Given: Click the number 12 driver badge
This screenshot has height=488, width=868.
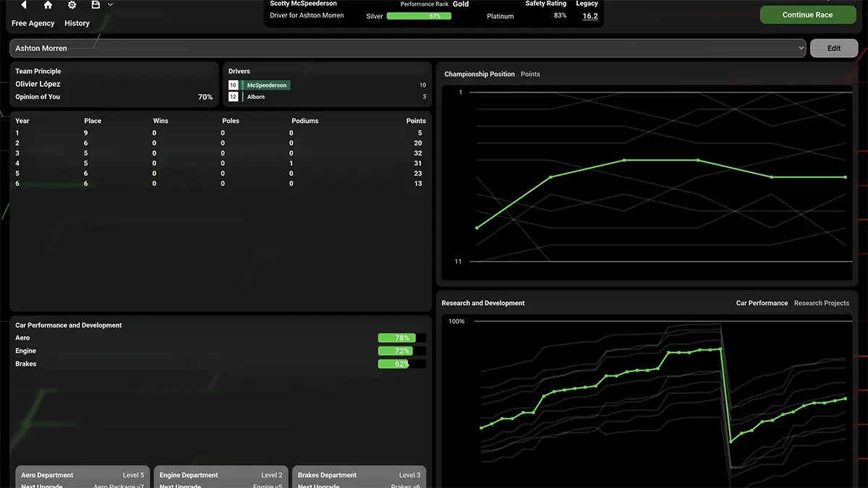Looking at the screenshot, I should click(233, 97).
